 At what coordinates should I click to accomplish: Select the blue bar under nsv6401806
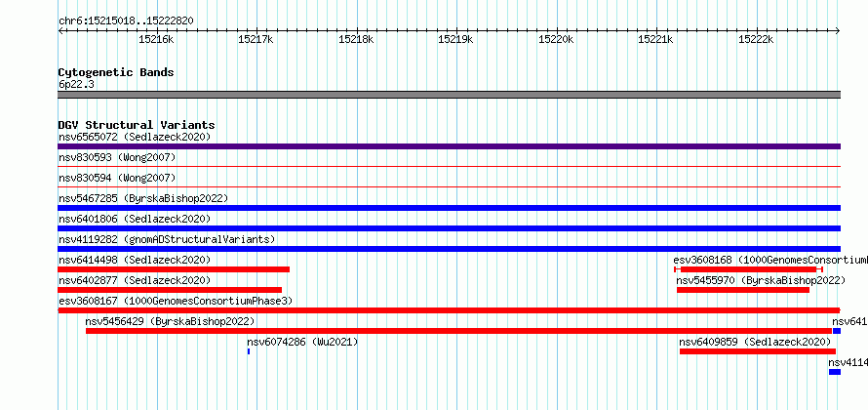pyautogui.click(x=449, y=228)
